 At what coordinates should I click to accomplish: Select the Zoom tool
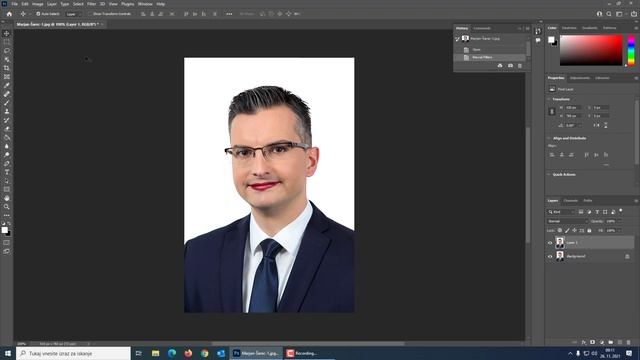(x=7, y=207)
